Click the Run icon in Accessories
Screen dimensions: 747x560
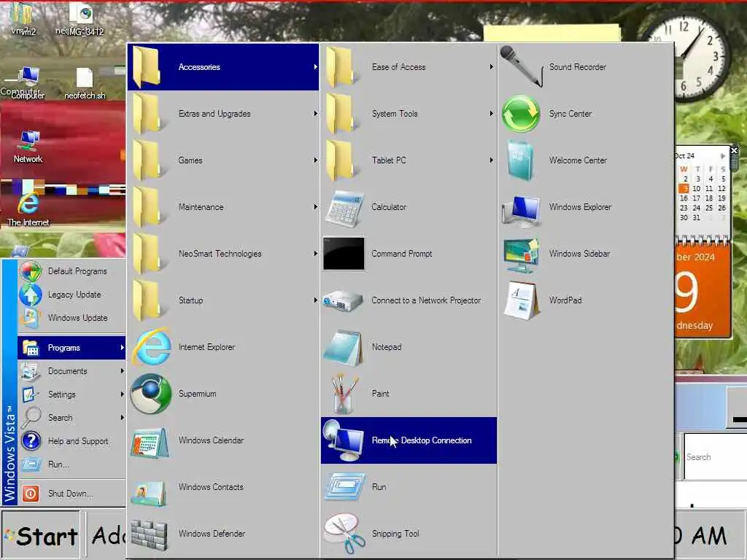[x=344, y=487]
